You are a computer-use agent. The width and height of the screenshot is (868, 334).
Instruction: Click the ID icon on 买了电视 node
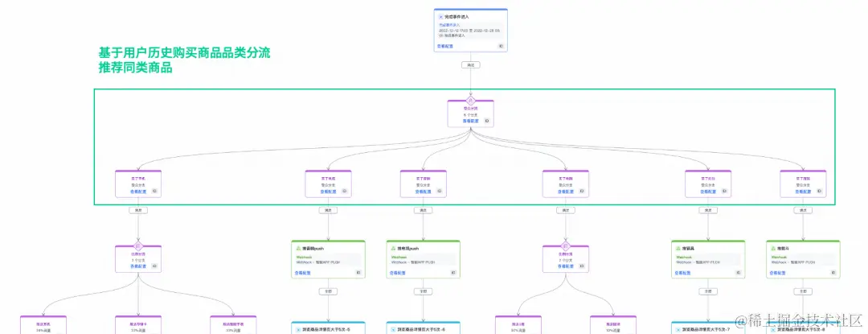pyautogui.click(x=344, y=191)
